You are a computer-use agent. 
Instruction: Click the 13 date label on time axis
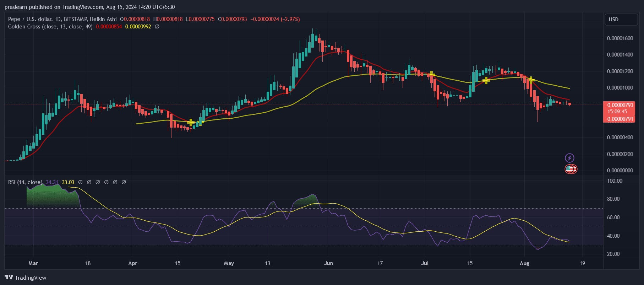click(268, 263)
